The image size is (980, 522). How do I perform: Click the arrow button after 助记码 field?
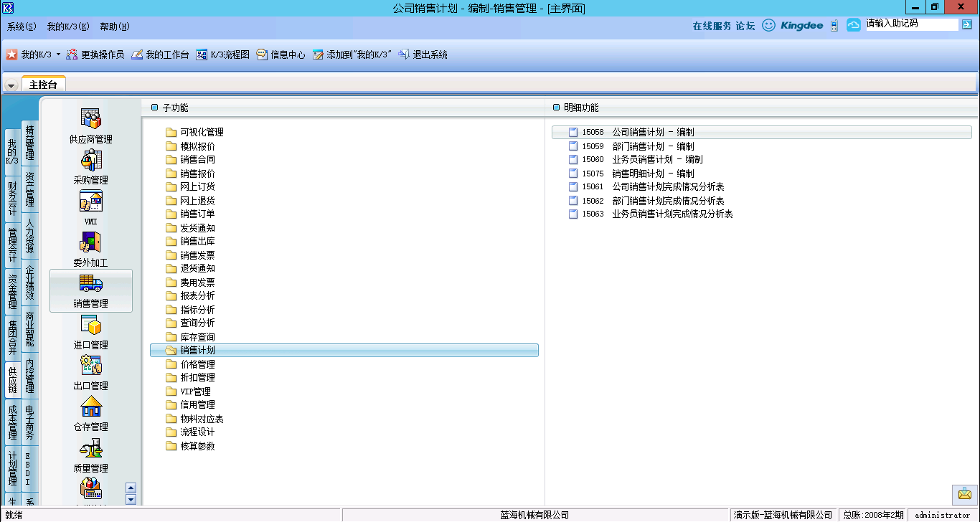tap(967, 24)
